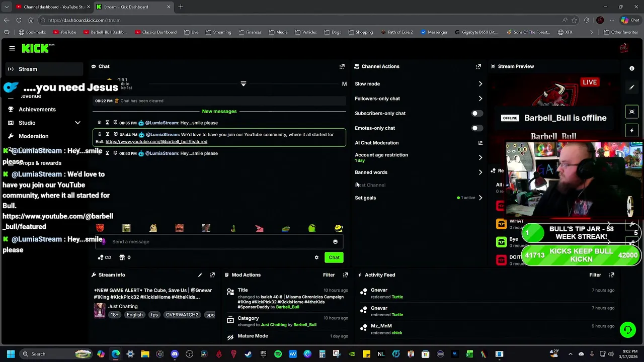The width and height of the screenshot is (644, 362).
Task: Click the Windows taskbar Search box
Action: (x=56, y=354)
